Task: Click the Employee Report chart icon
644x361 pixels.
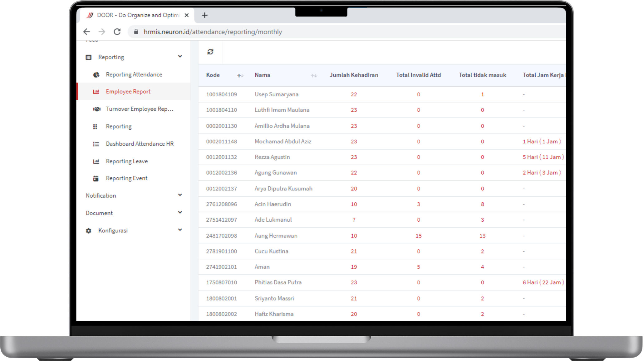Action: (96, 92)
